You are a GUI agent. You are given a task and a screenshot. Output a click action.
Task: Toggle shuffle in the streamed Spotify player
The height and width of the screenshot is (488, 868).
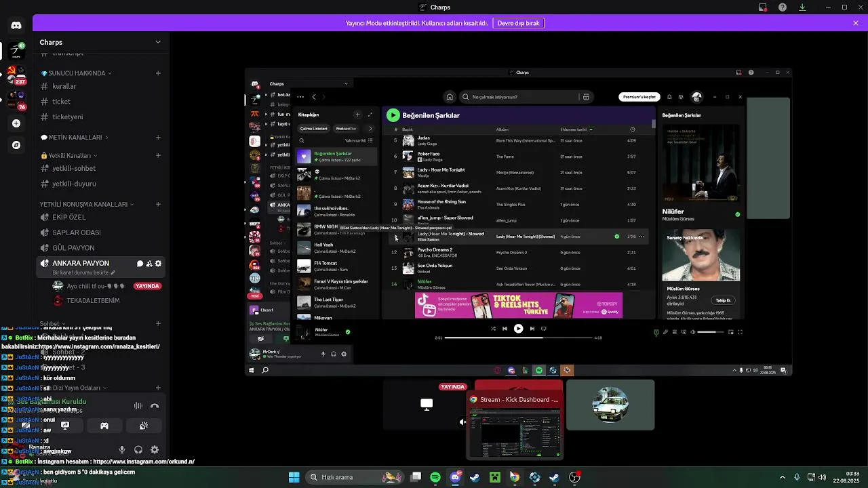(x=493, y=329)
